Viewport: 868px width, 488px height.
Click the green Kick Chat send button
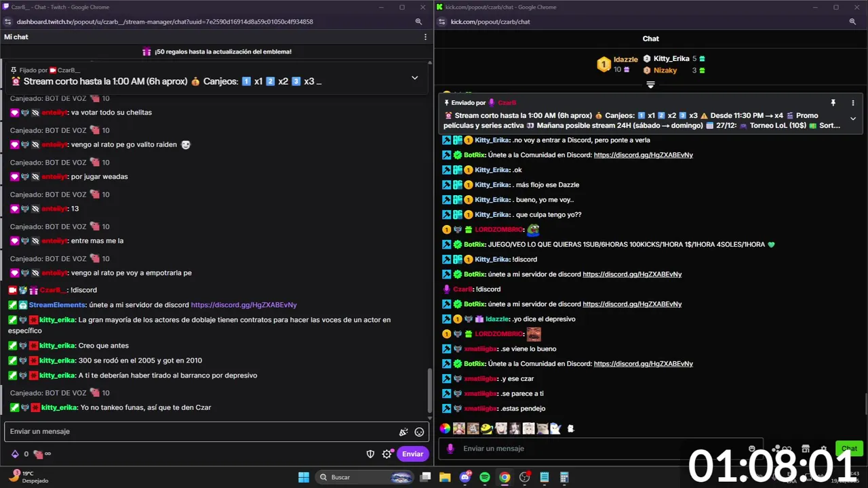coord(849,449)
